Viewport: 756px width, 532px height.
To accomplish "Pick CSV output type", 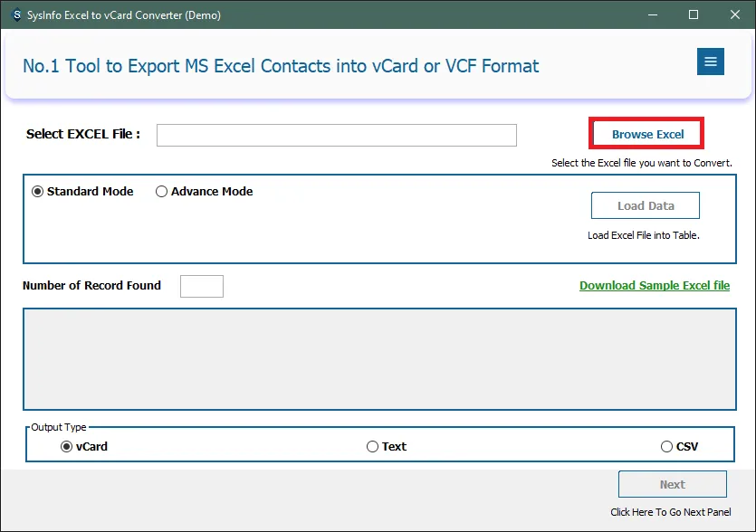I will click(667, 447).
